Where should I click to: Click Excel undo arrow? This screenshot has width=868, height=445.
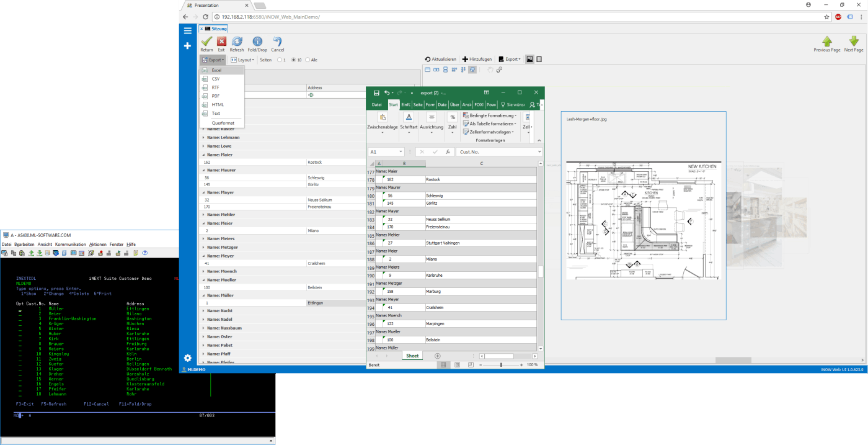pyautogui.click(x=387, y=92)
